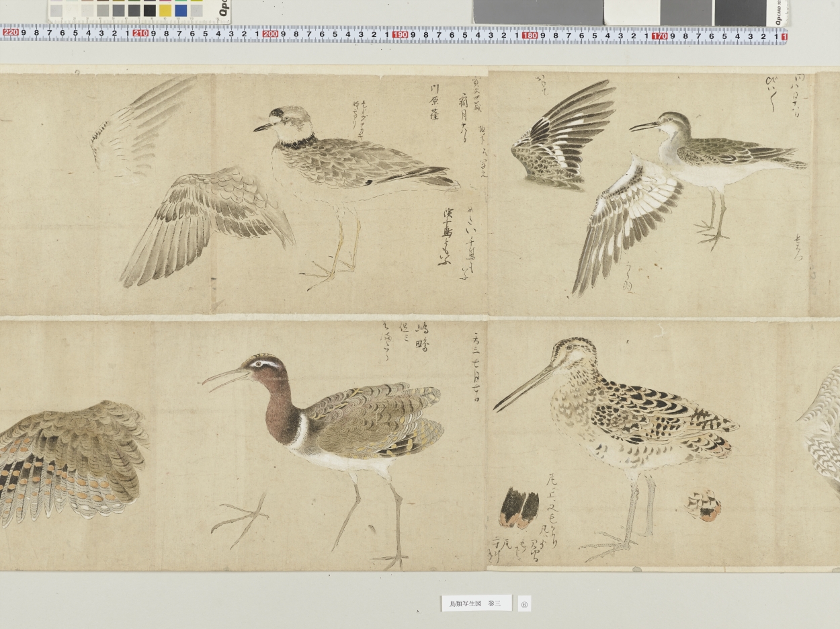Click the black patch on the color card

(x=150, y=10)
